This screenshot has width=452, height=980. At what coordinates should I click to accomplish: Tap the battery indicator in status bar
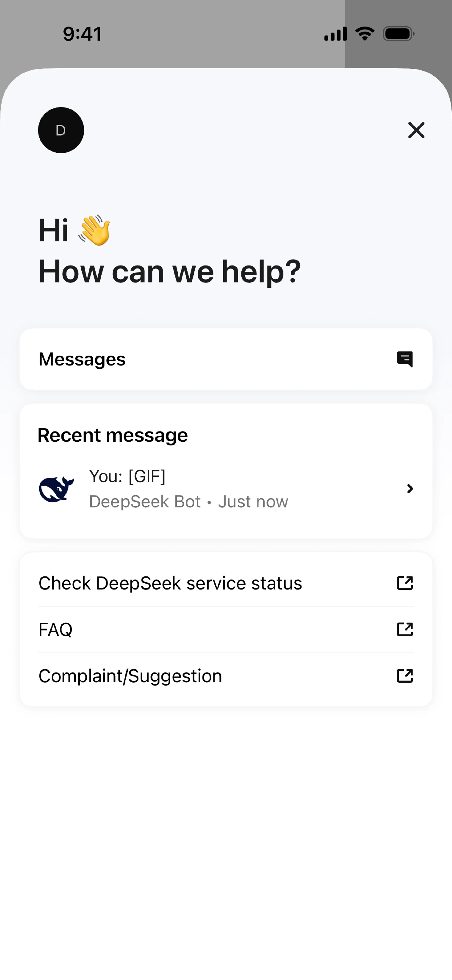point(398,34)
